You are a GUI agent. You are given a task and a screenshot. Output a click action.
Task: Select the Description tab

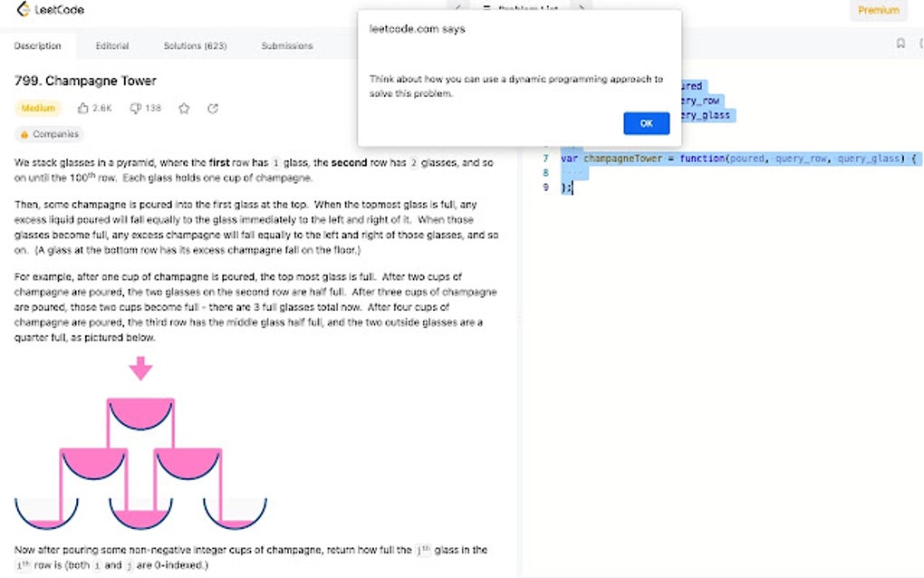tap(38, 45)
